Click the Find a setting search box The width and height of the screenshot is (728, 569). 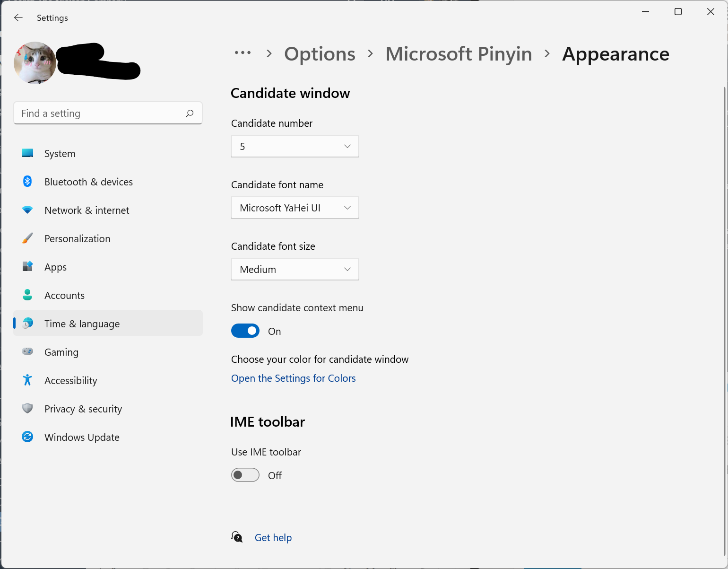pos(102,114)
